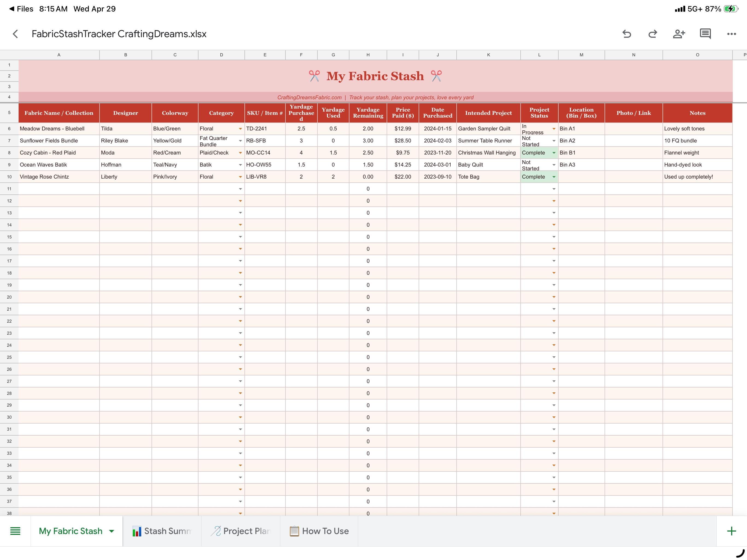Select the Photo / Link header cell

click(634, 113)
